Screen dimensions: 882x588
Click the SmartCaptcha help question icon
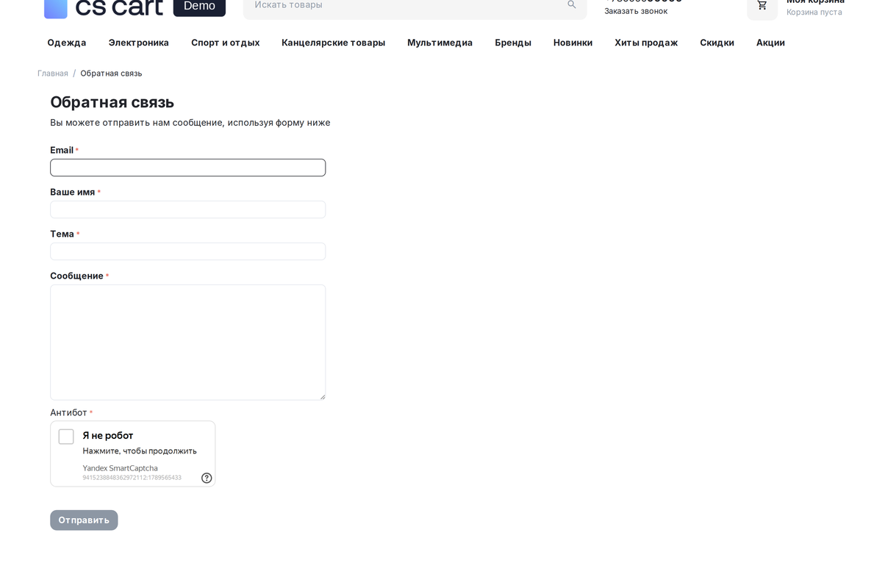point(207,478)
